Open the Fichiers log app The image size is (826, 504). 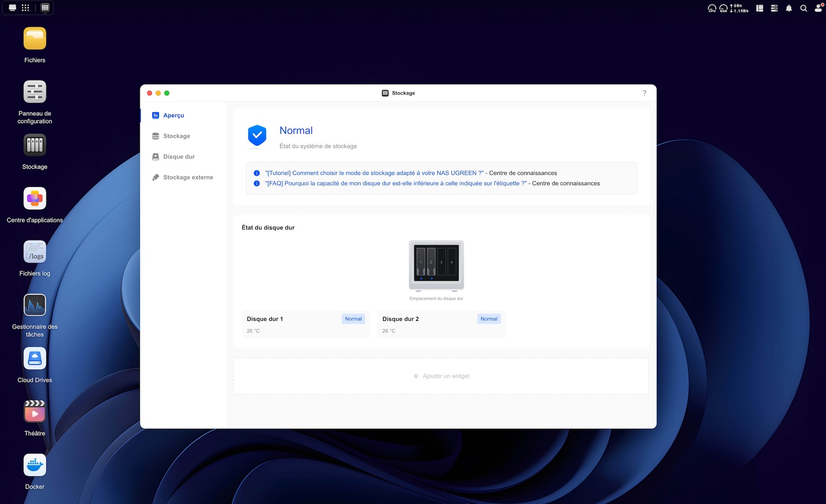click(35, 252)
